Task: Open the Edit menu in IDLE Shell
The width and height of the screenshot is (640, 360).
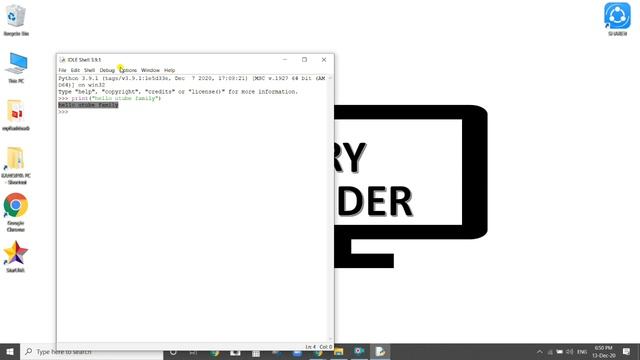Action: pos(75,70)
